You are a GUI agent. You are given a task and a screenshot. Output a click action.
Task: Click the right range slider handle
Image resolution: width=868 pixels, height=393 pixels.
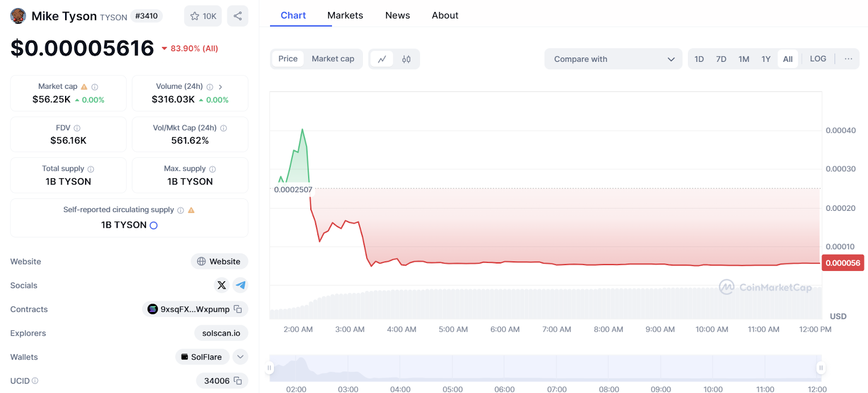pyautogui.click(x=821, y=368)
